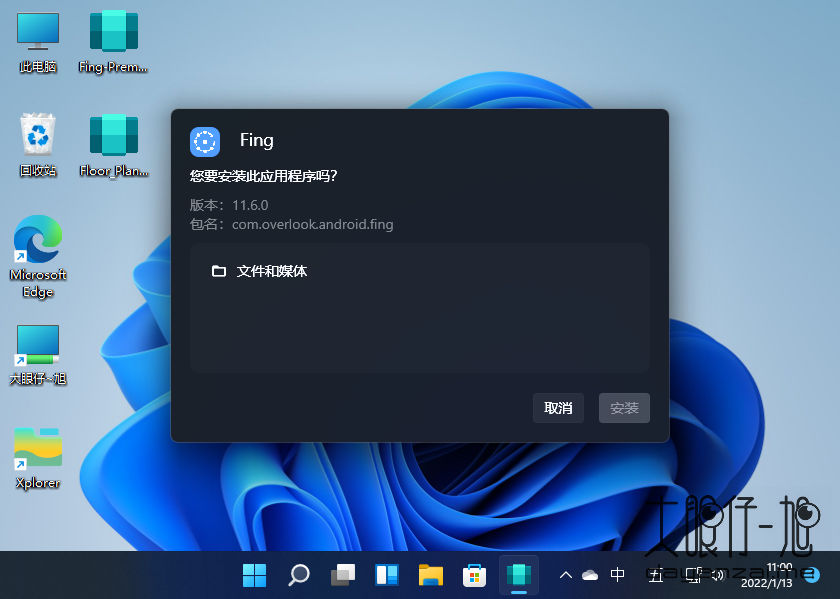This screenshot has width=840, height=599.
Task: Click the 文件和媒体 permission label
Action: pyautogui.click(x=272, y=272)
